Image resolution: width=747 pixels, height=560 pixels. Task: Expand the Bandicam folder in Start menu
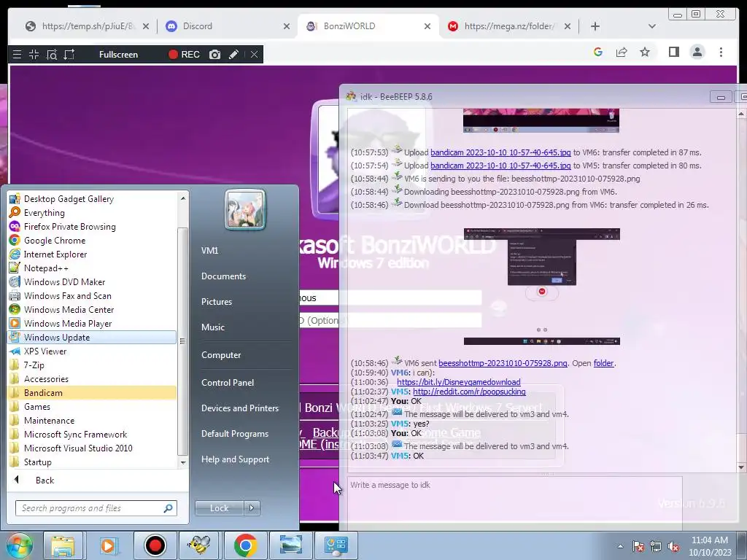93,392
